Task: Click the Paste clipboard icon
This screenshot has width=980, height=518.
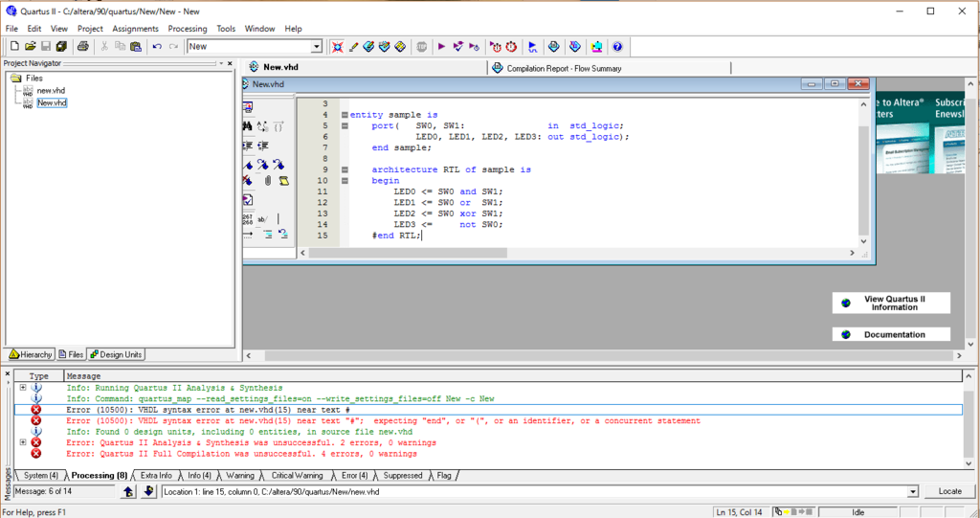Action: [136, 46]
